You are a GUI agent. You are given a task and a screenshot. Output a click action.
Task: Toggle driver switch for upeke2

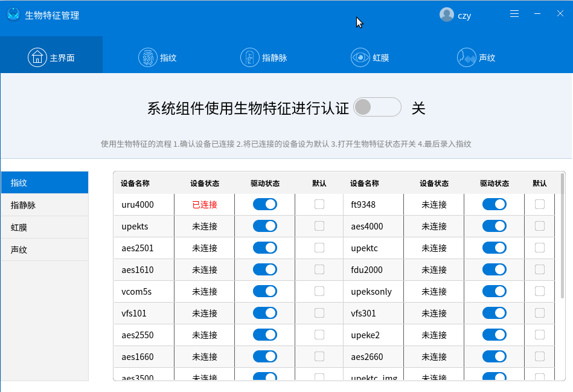coord(495,335)
